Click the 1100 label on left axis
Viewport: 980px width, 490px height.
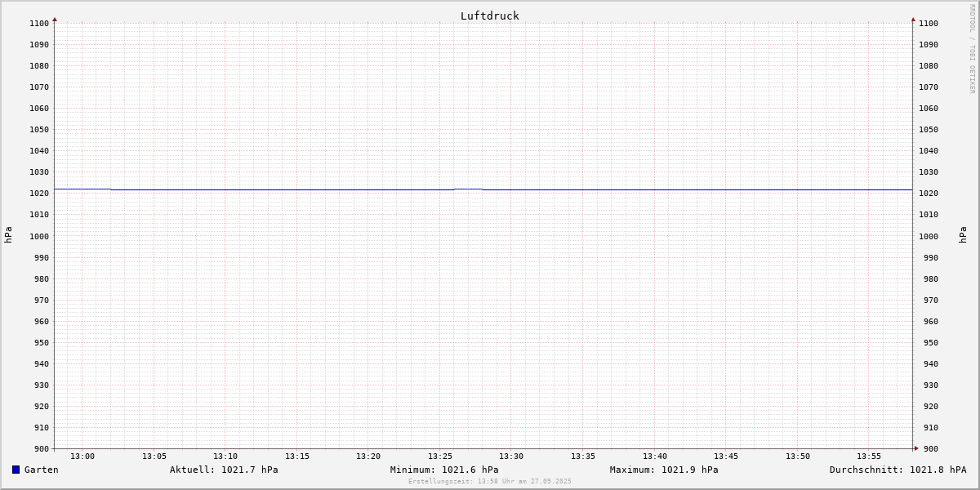pyautogui.click(x=38, y=24)
